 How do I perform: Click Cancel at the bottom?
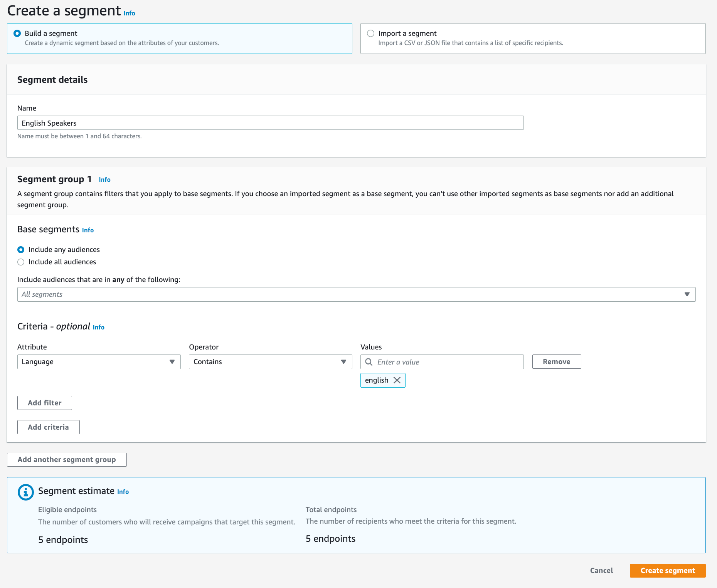pyautogui.click(x=601, y=570)
